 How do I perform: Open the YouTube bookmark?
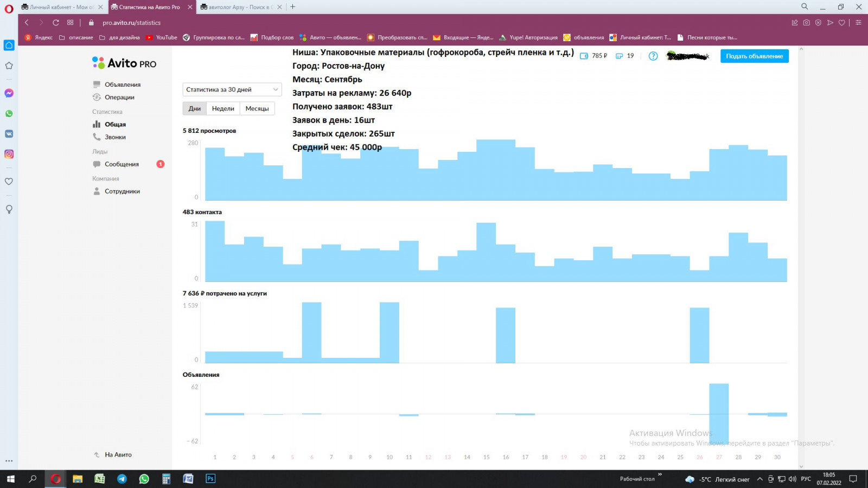[x=162, y=37]
